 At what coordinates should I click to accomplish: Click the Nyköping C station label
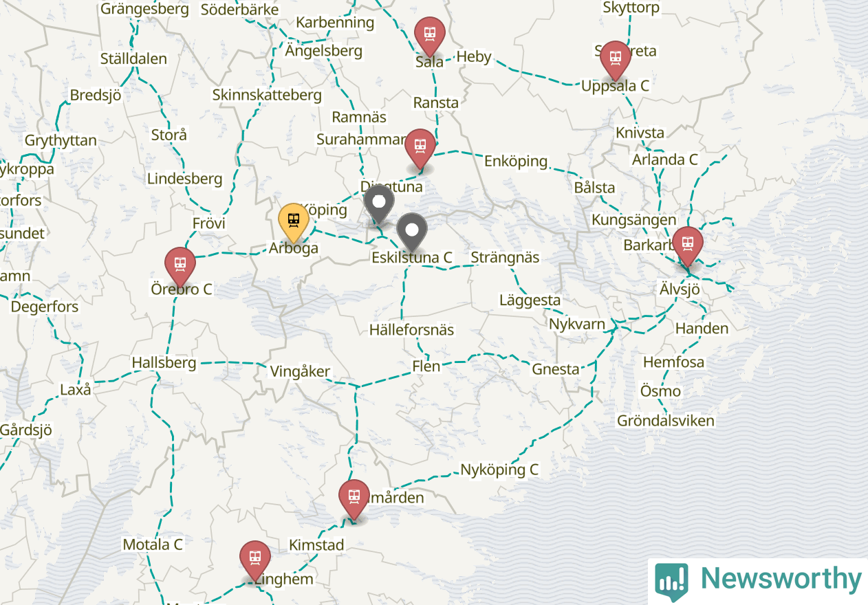tap(499, 470)
